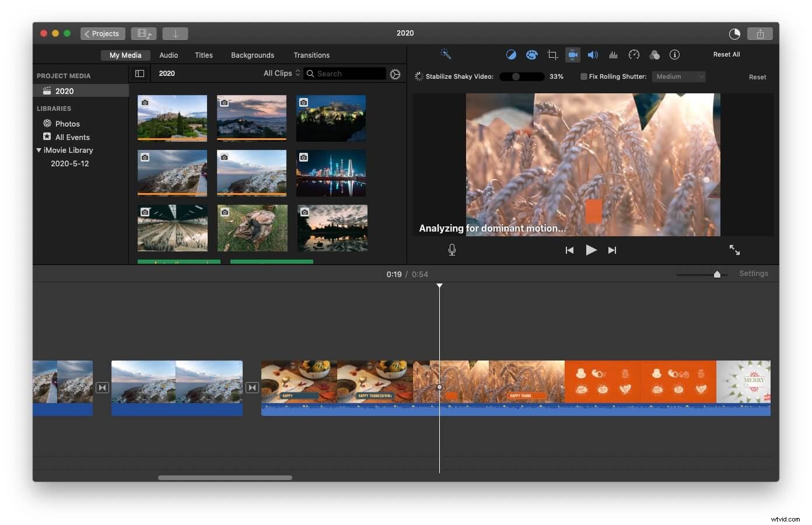The image size is (812, 525).
Task: Open the clip filters and effects panel
Action: 654,54
